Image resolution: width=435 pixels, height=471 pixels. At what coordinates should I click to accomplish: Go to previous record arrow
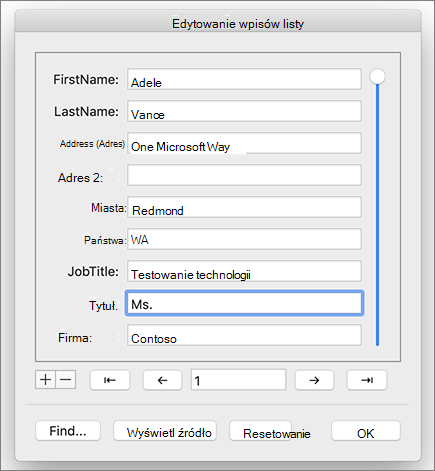[162, 380]
